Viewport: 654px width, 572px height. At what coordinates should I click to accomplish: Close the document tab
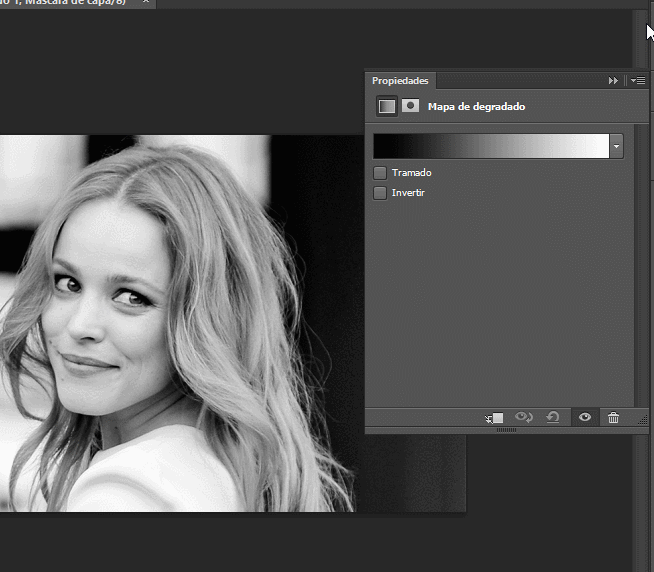[146, 2]
